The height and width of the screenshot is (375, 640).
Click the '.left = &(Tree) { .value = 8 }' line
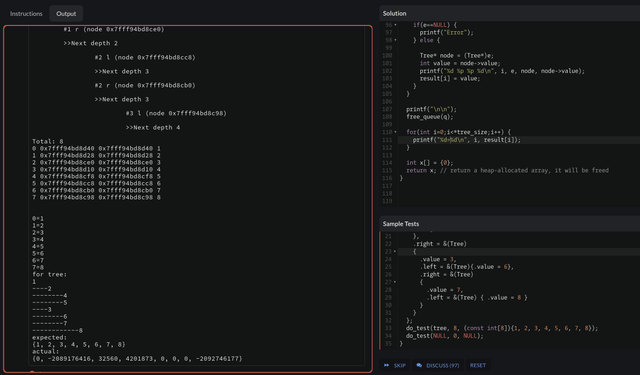477,297
